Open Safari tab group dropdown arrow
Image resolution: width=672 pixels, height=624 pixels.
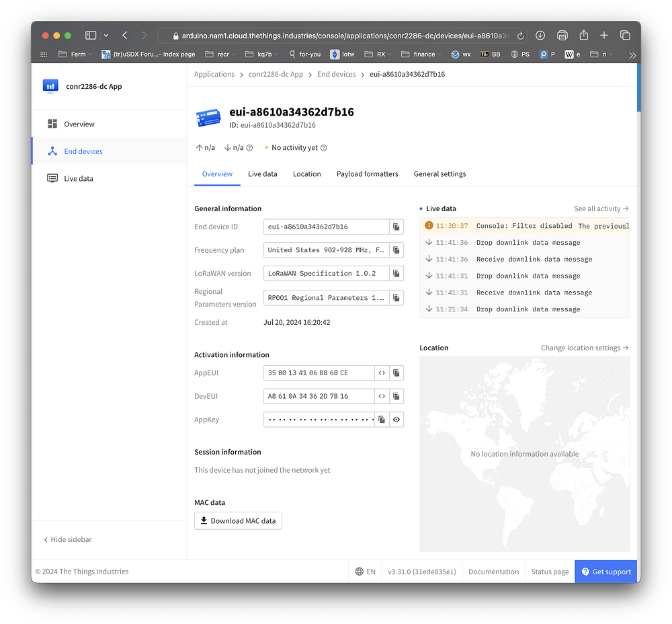click(x=106, y=36)
